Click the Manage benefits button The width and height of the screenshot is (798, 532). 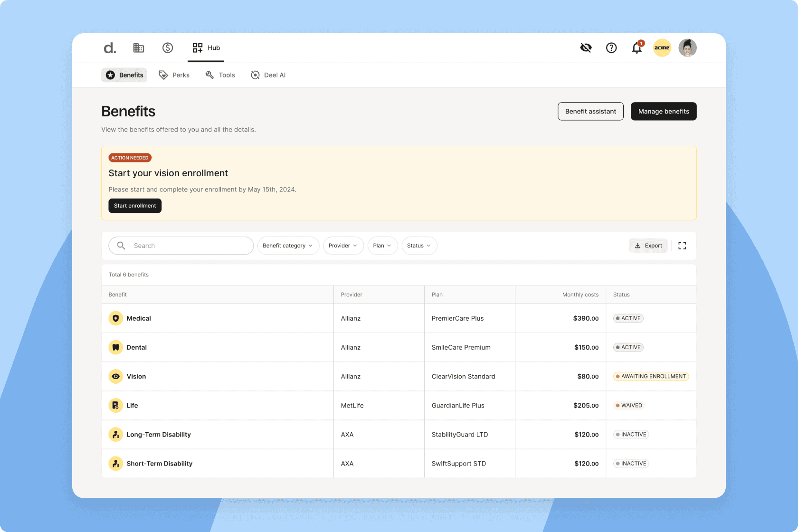click(664, 111)
